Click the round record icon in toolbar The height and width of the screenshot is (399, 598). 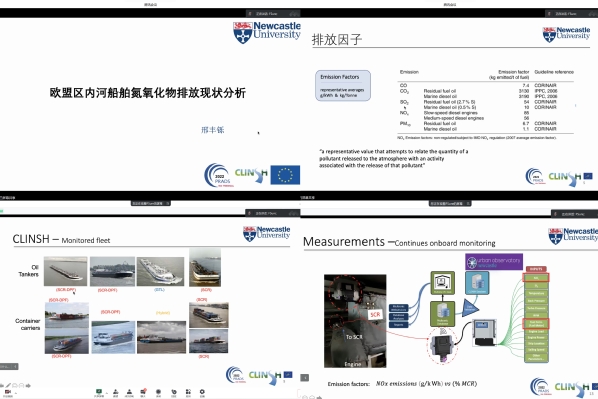coord(158,392)
